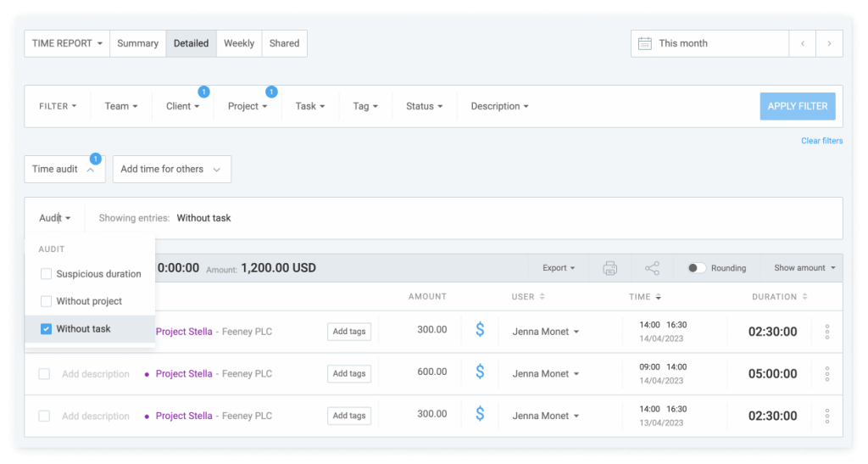Add tags to the 600.00 entry
Screen dimensions: 868x464
(x=349, y=374)
